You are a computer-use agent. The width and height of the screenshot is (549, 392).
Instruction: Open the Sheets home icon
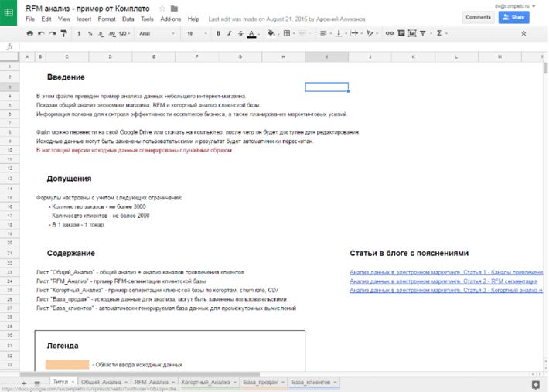[9, 13]
